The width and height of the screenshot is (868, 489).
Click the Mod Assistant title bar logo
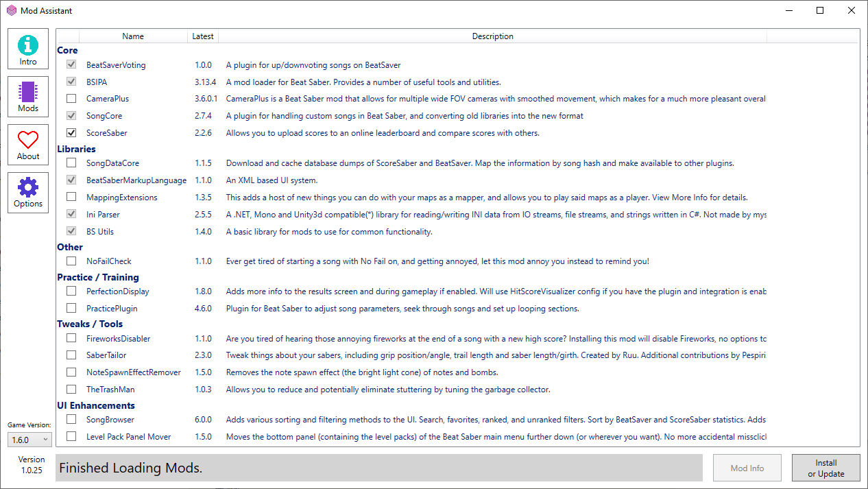point(11,10)
